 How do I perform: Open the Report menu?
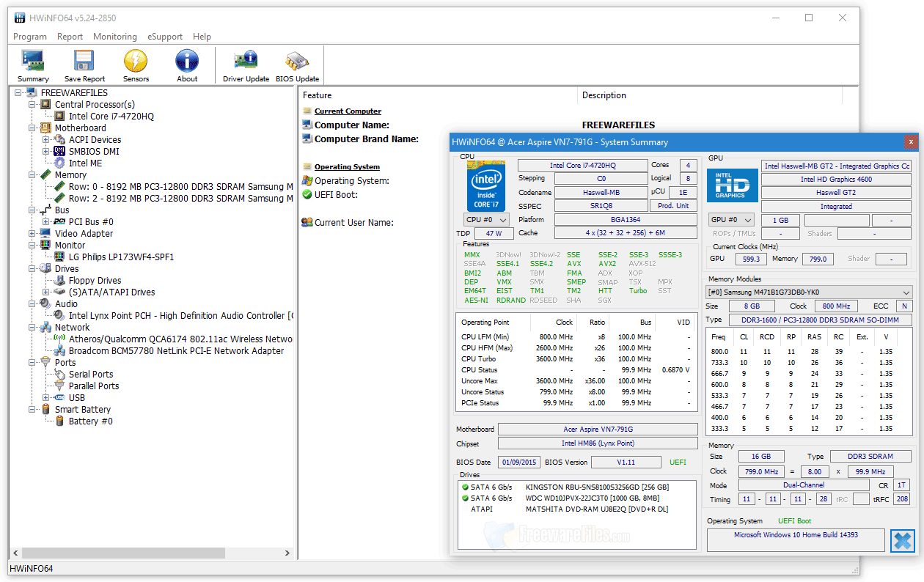point(70,36)
